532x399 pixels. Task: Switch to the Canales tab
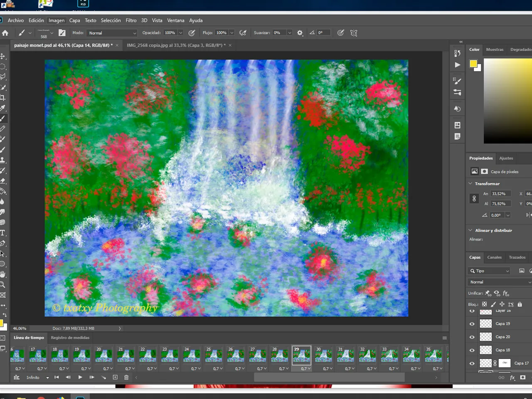(495, 257)
